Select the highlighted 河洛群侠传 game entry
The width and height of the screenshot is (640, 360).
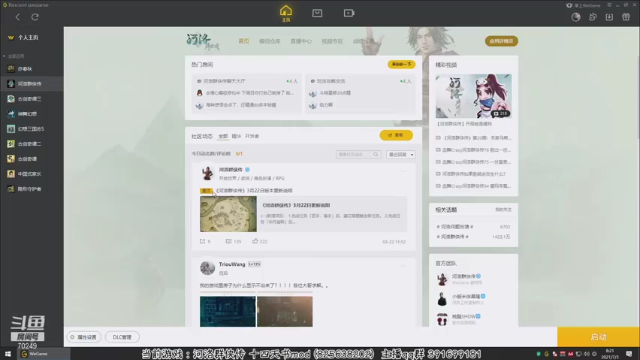[32, 84]
